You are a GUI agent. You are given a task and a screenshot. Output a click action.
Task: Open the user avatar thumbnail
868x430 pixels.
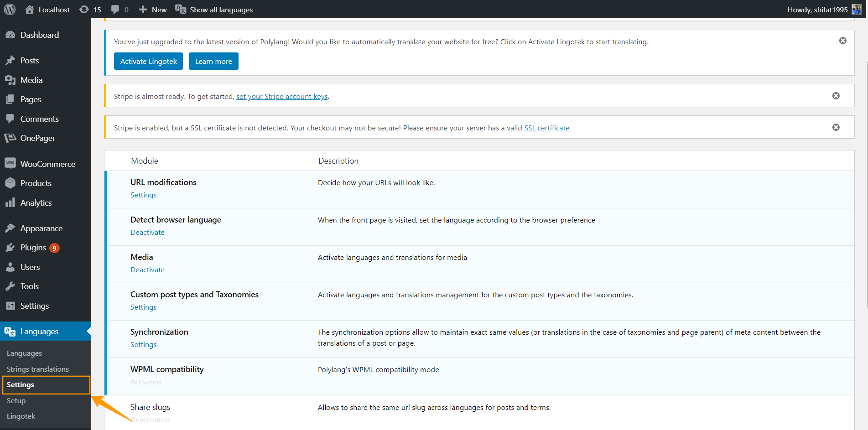click(857, 10)
